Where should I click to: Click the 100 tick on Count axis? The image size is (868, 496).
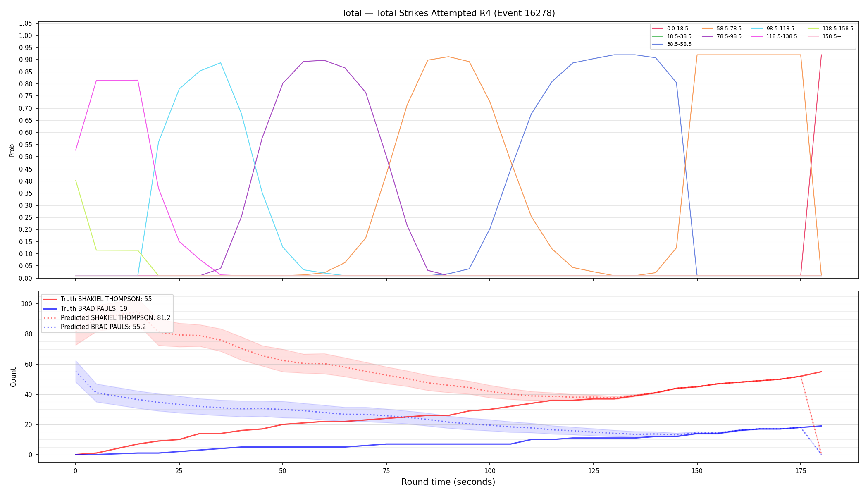coord(27,304)
